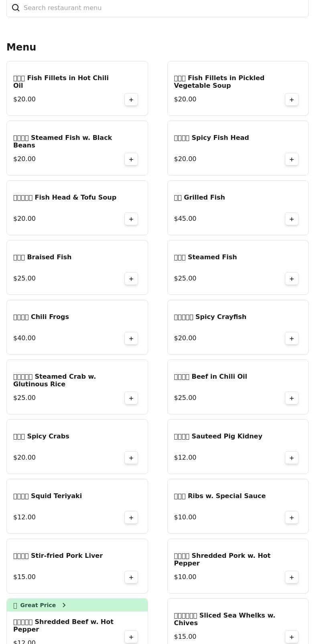
Task: Click the search magnifier icon
Action: [x=16, y=8]
